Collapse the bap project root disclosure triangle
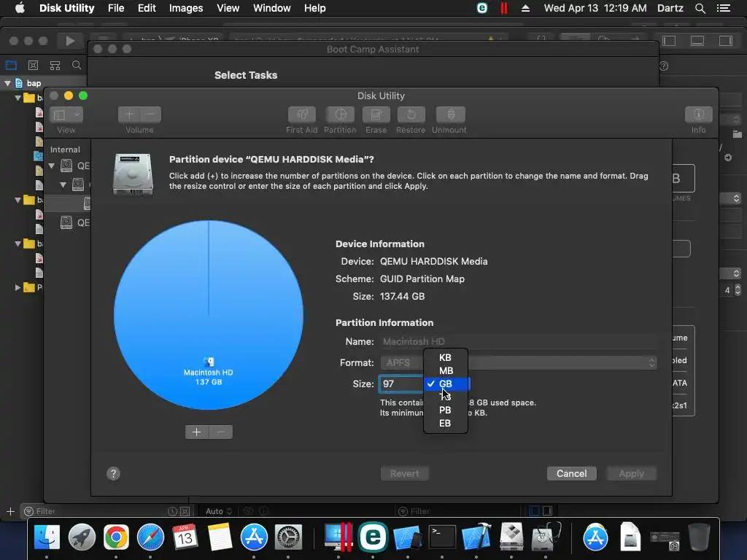Image resolution: width=747 pixels, height=560 pixels. pos(7,83)
